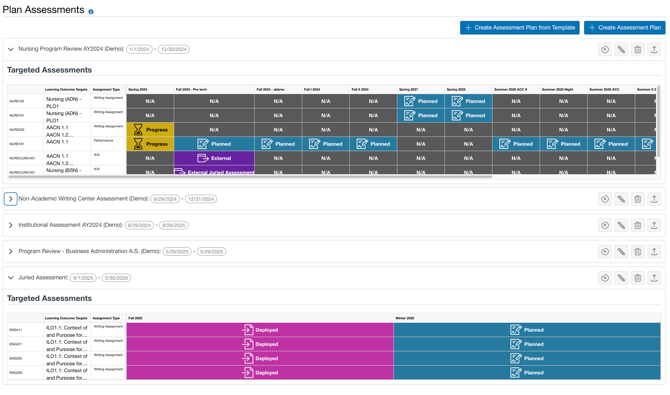Export the Institutional Assessment AY2024 plan
This screenshot has height=395, width=670.
point(654,225)
